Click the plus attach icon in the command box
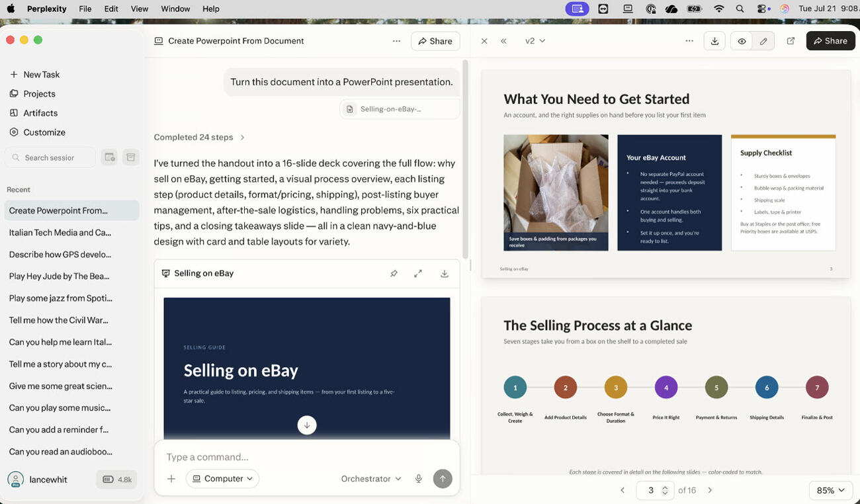Screen dimensions: 860x504 (171, 479)
